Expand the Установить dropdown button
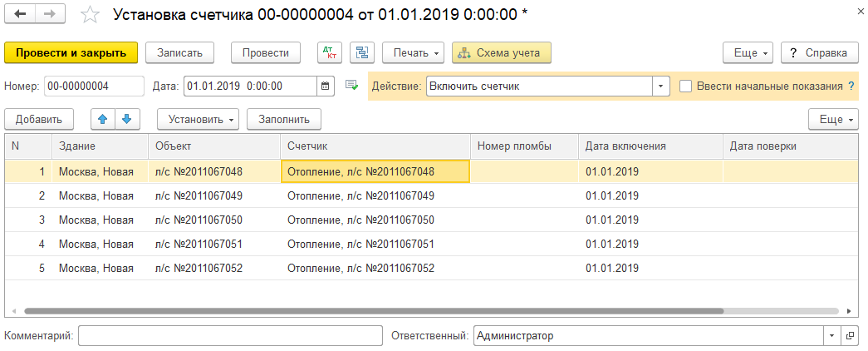The height and width of the screenshot is (351, 868). coord(198,119)
